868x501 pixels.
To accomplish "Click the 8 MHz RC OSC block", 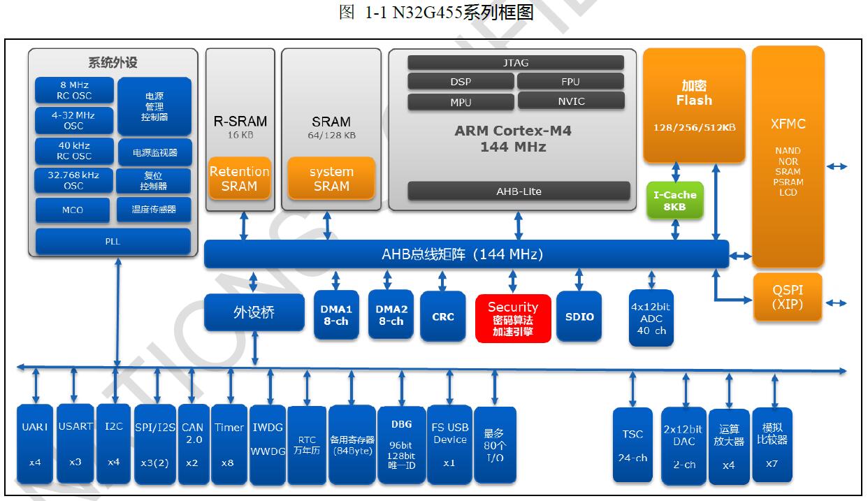I will click(74, 91).
